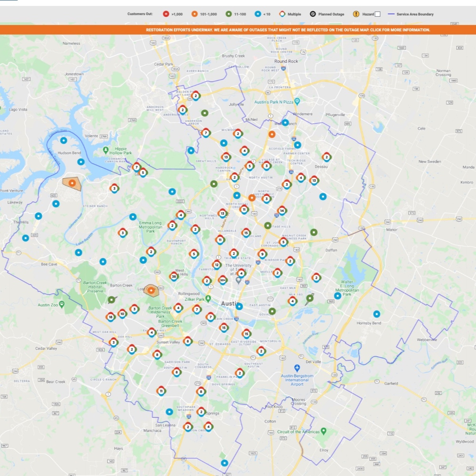Select the cluster marker labeled 9 near Windsor Park
Image resolution: width=476 pixels, height=476 pixels.
262,254
